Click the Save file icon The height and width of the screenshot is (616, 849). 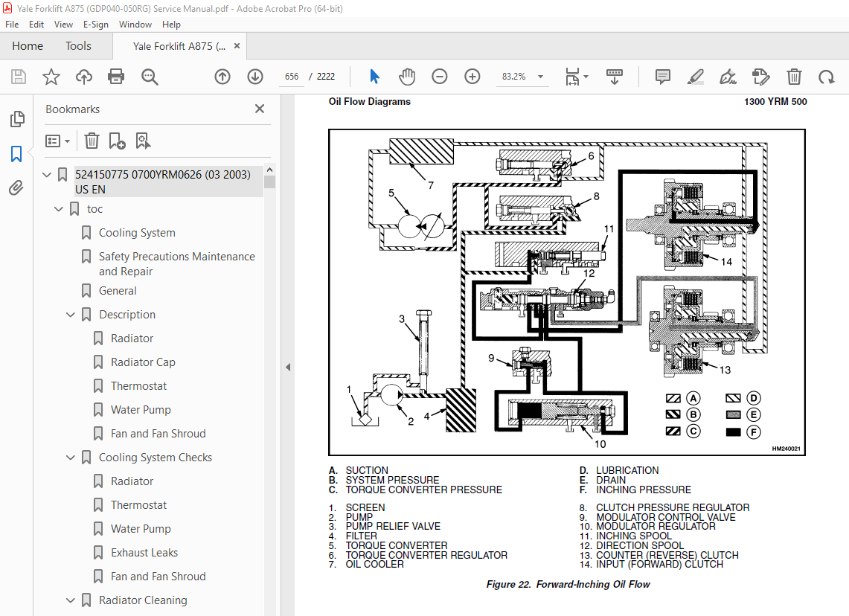[x=19, y=77]
